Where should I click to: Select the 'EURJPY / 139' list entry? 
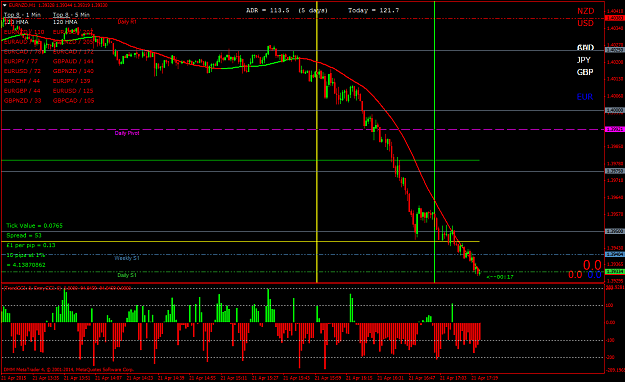pos(72,81)
